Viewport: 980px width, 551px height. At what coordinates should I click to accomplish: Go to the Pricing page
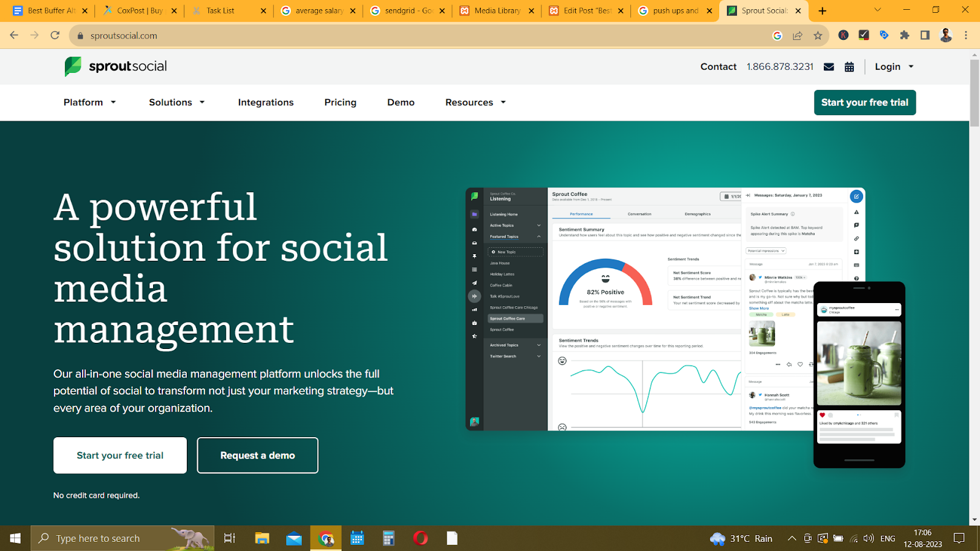[341, 102]
